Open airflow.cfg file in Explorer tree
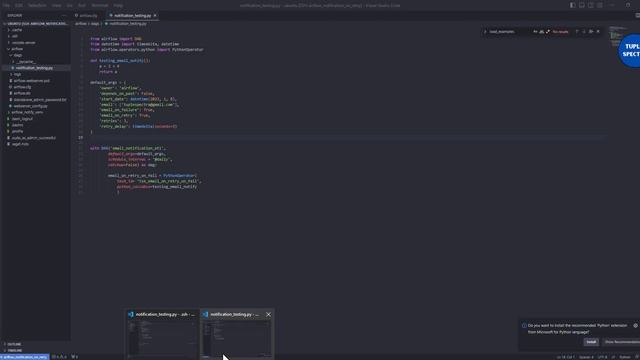The height and width of the screenshot is (360, 640). pyautogui.click(x=22, y=87)
